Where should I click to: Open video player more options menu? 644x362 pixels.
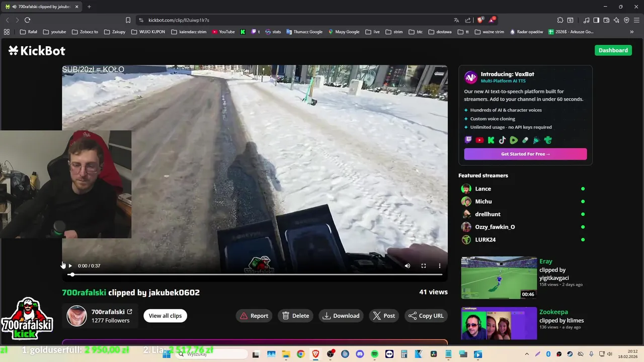click(440, 266)
